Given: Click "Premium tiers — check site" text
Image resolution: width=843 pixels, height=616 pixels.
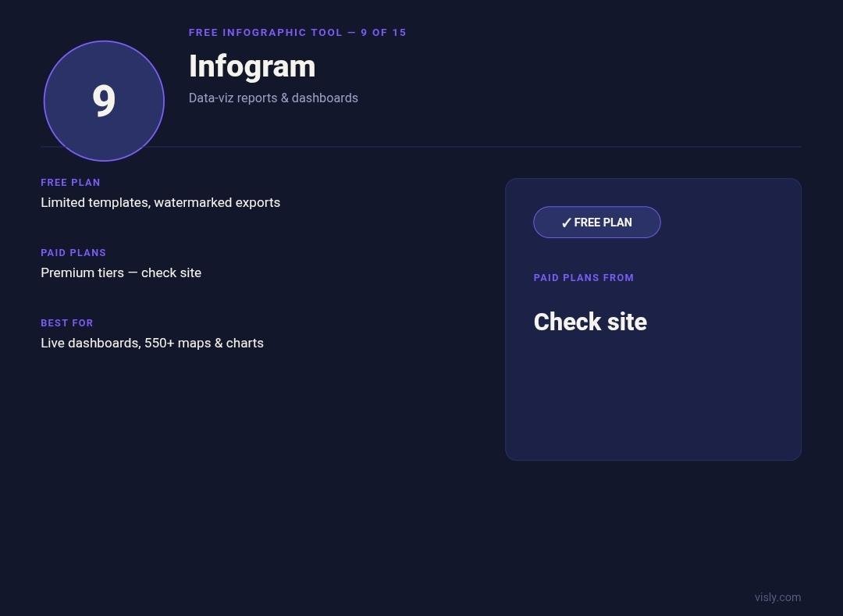Looking at the screenshot, I should tap(121, 272).
